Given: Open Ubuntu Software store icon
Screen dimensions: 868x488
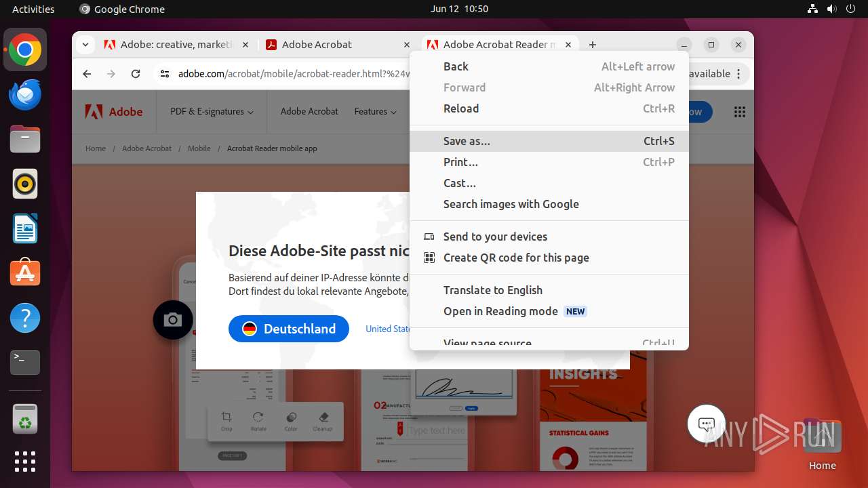Looking at the screenshot, I should point(25,273).
